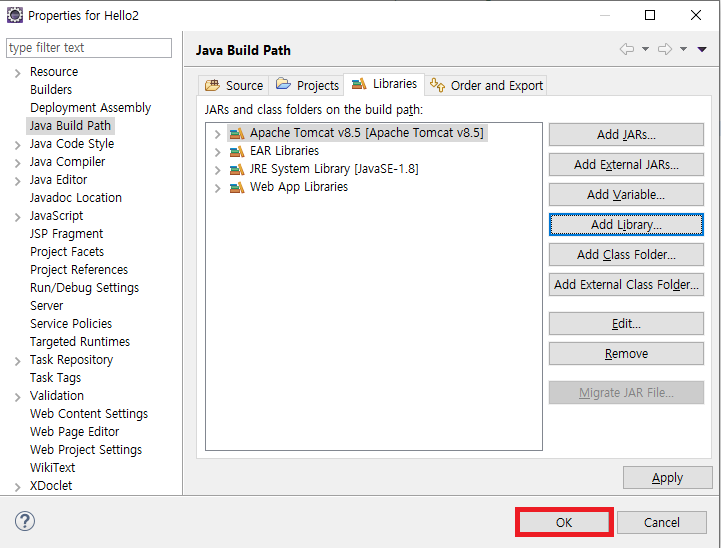
Task: Select Targeted Runtimes page
Action: coord(80,342)
